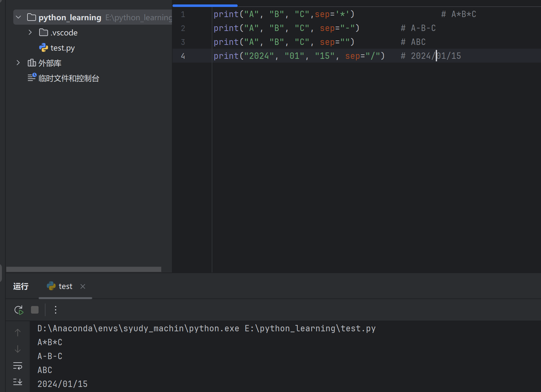The height and width of the screenshot is (392, 541).
Task: Click the project panel horizontal scrollbar
Action: click(84, 269)
